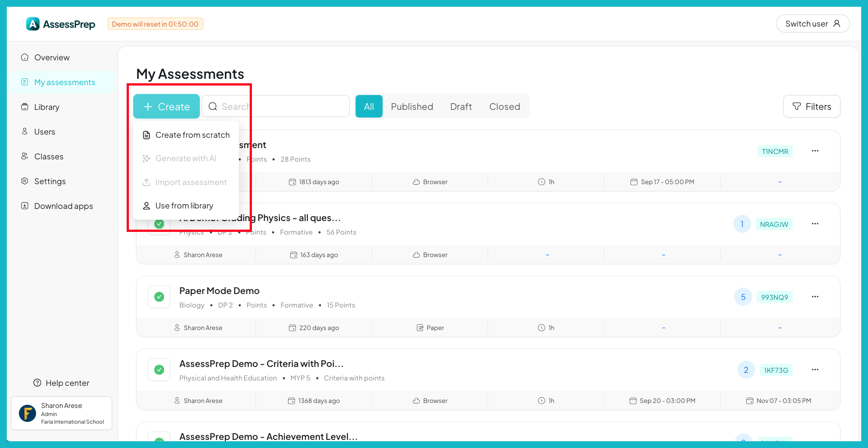Open the Overview page from the sidebar

pyautogui.click(x=51, y=57)
